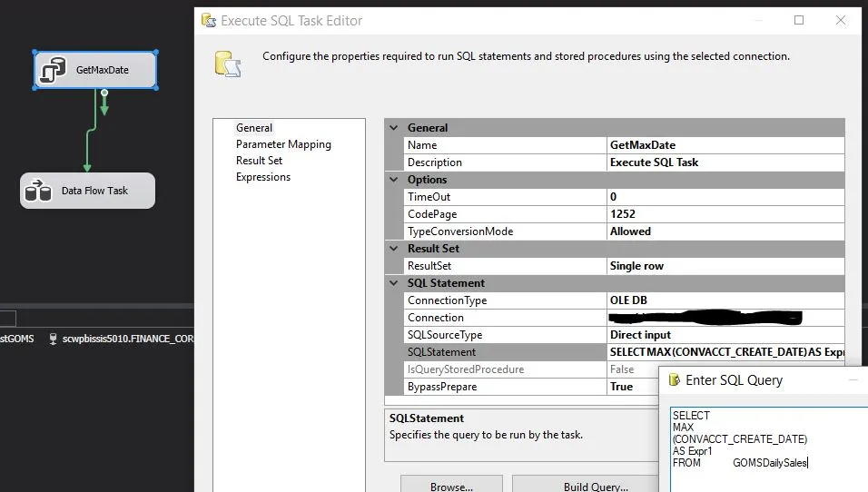Collapse the SQL Statement property section
The width and height of the screenshot is (868, 492).
(x=393, y=283)
